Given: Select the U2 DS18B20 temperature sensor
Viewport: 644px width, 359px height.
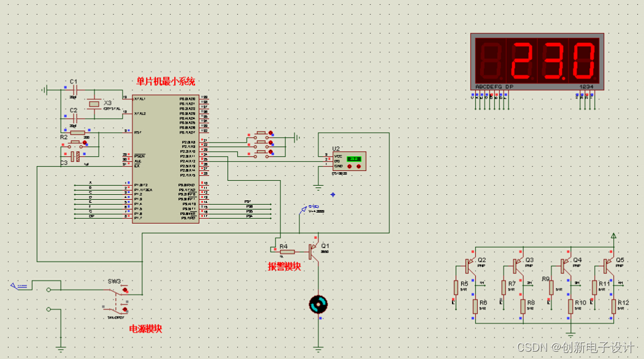Looking at the screenshot, I should [349, 161].
